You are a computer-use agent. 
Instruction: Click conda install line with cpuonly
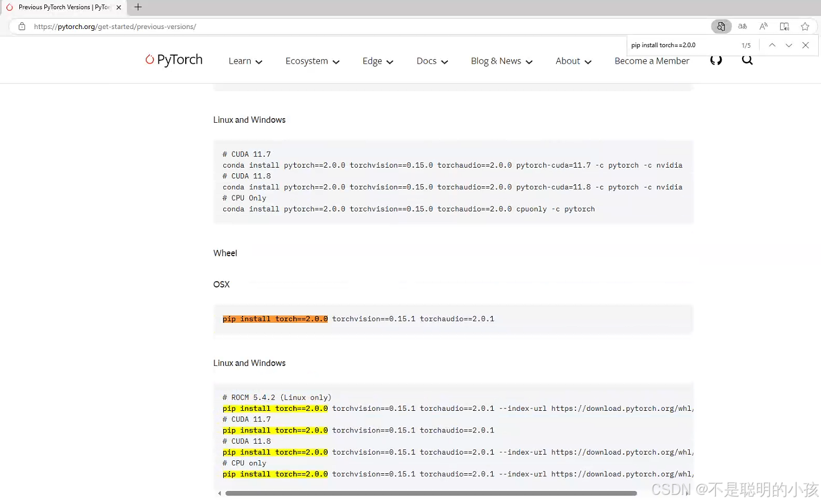(409, 209)
